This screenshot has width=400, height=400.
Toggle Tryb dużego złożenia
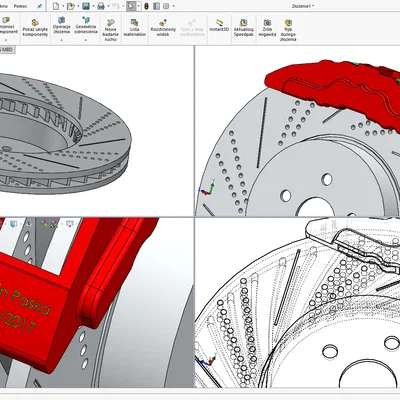[288, 30]
